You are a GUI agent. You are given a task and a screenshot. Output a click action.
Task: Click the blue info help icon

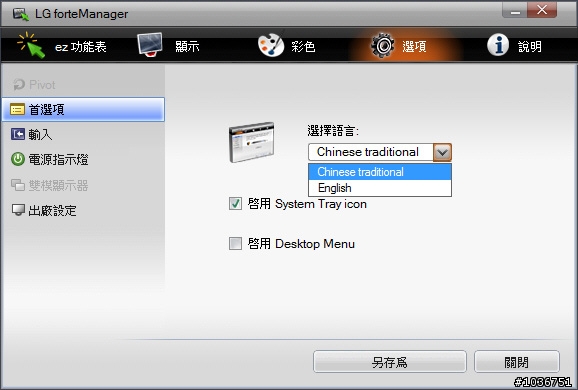(498, 45)
